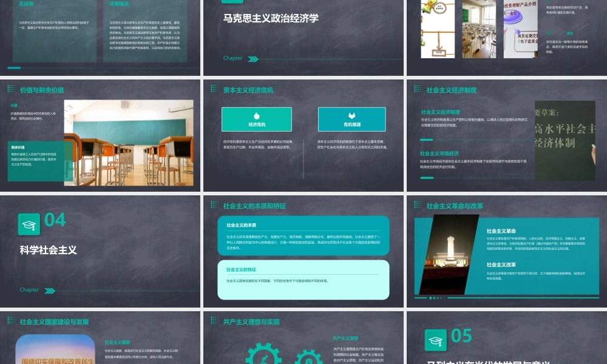Click the 社会主义经济制度 slide title at top
Screen dimensions: 607x364
click(x=452, y=90)
